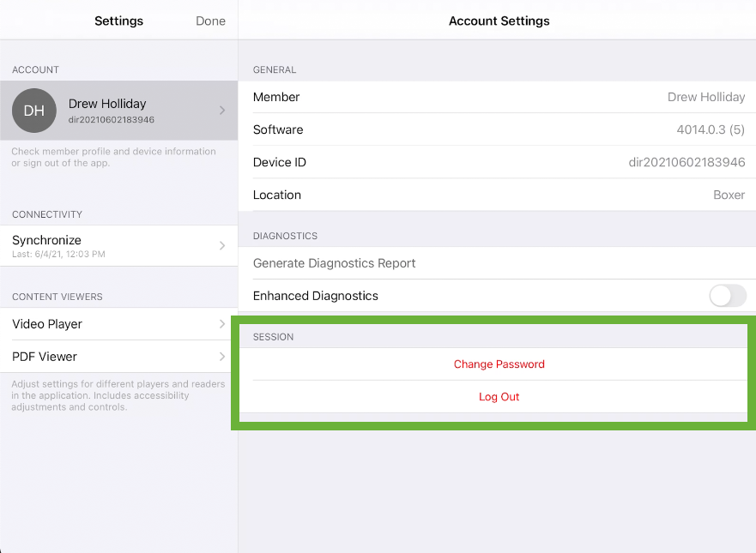
Task: Tap Done to close Settings
Action: [x=211, y=21]
